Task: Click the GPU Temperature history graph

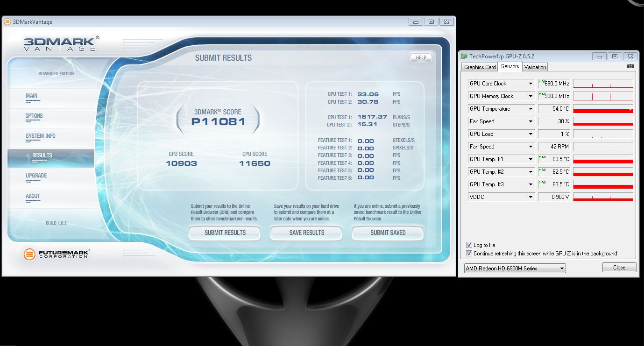Action: (x=603, y=109)
